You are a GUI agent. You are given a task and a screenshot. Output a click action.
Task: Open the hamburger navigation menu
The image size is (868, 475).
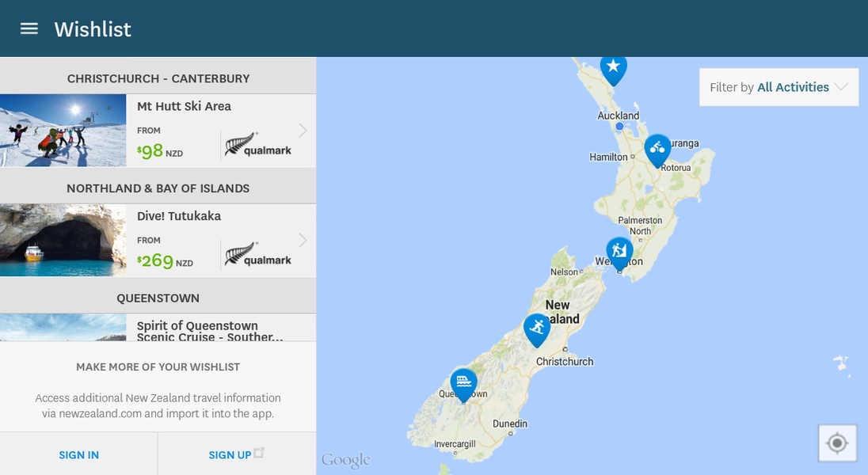coord(29,28)
